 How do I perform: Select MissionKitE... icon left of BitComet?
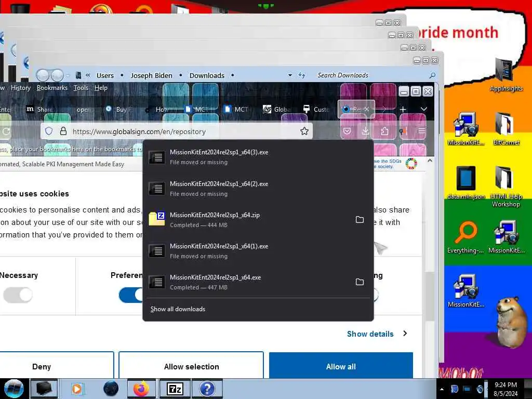point(466,129)
